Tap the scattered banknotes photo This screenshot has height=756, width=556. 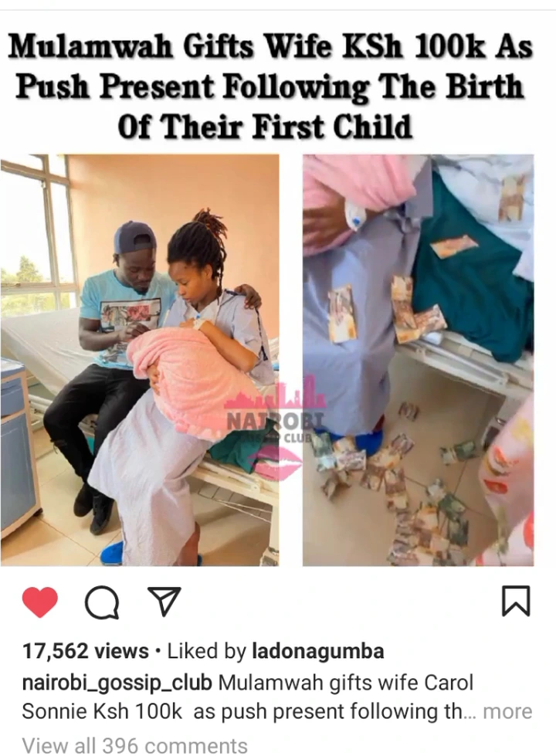tap(418, 360)
